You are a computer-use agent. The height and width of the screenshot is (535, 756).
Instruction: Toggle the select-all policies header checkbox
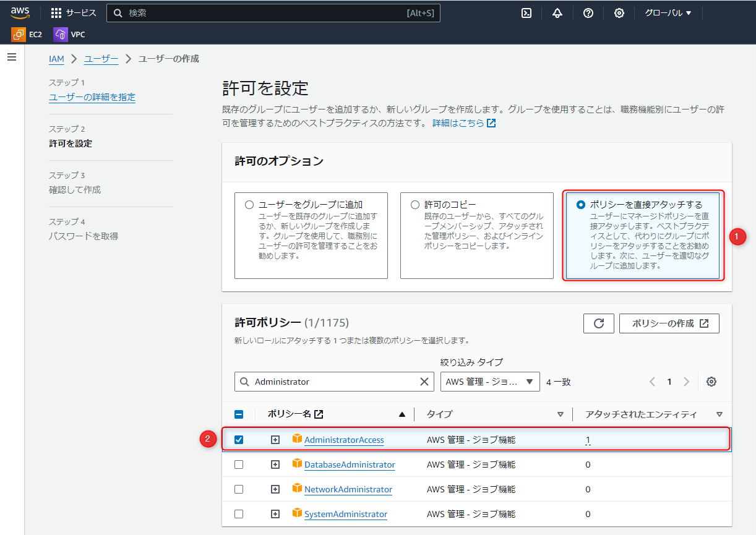click(x=239, y=414)
